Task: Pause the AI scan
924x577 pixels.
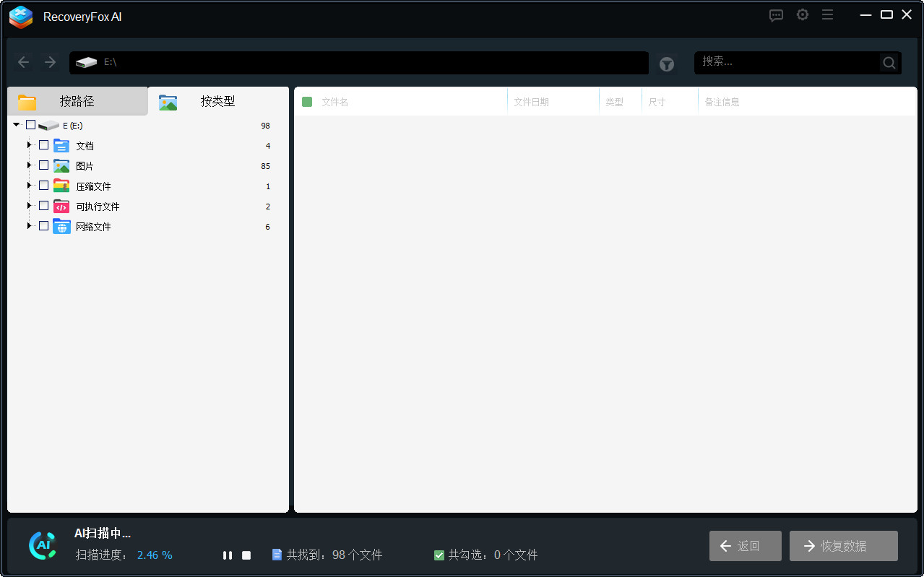Action: [x=228, y=555]
